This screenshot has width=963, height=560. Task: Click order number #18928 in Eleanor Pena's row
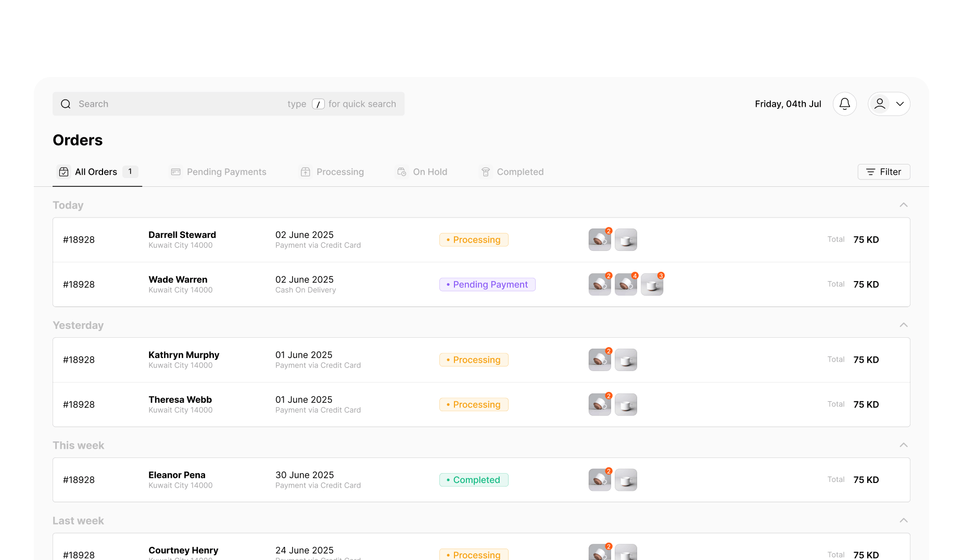(x=79, y=480)
